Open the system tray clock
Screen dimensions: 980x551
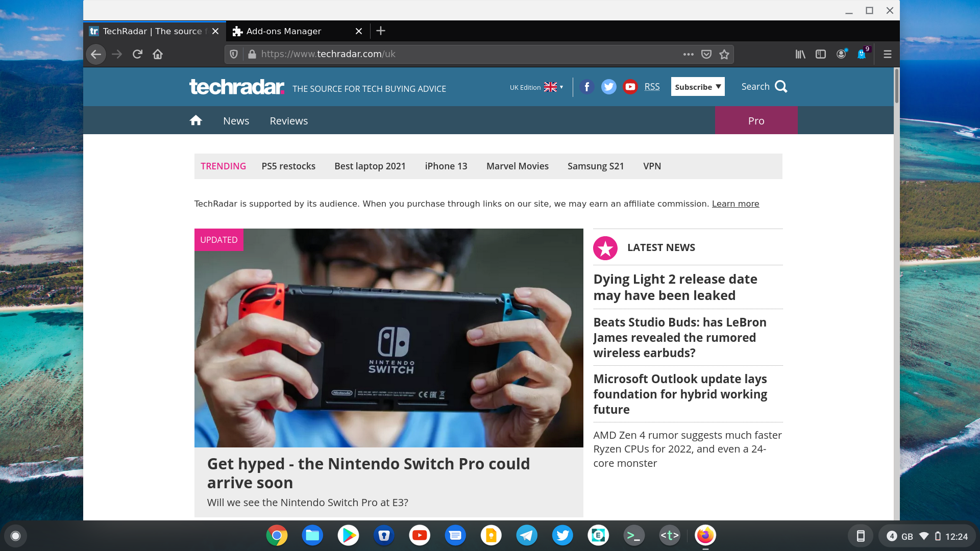(957, 536)
